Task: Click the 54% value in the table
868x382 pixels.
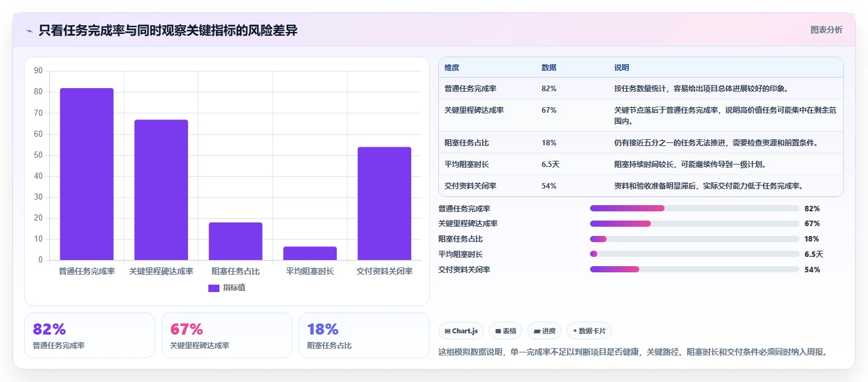Action: click(549, 186)
